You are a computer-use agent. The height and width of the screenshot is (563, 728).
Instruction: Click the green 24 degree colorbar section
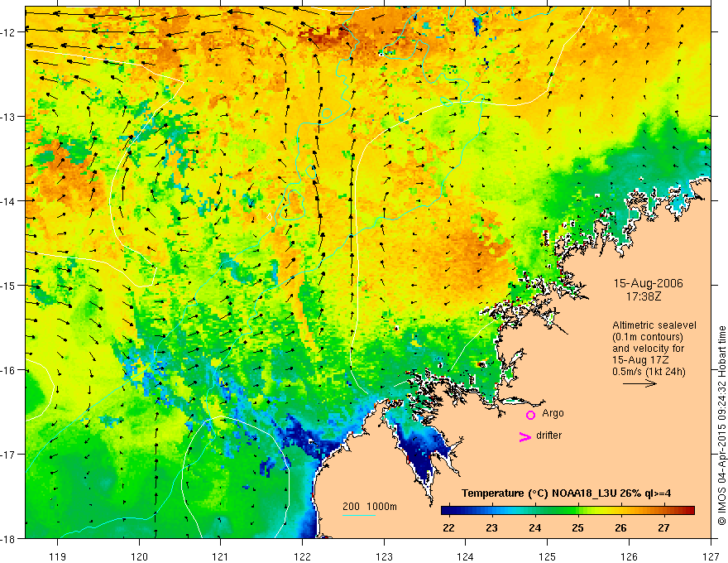click(535, 511)
